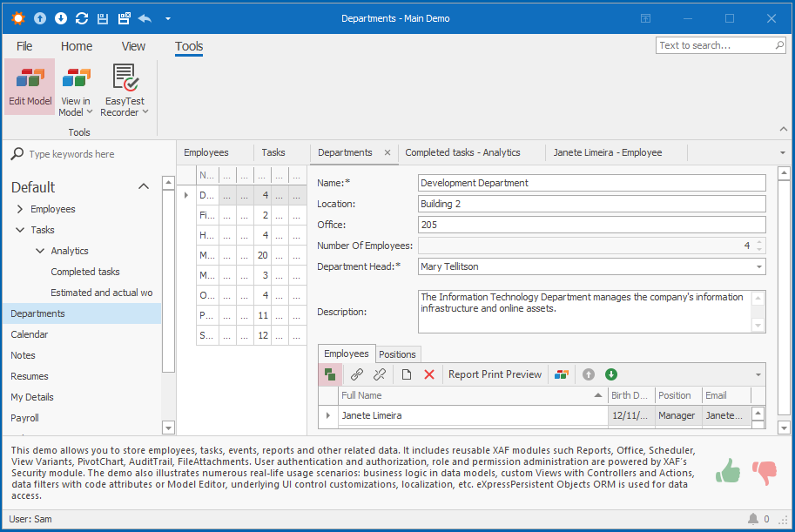Switch to Completed tasks - Analytics tab
This screenshot has height=532, width=795.
pos(463,152)
